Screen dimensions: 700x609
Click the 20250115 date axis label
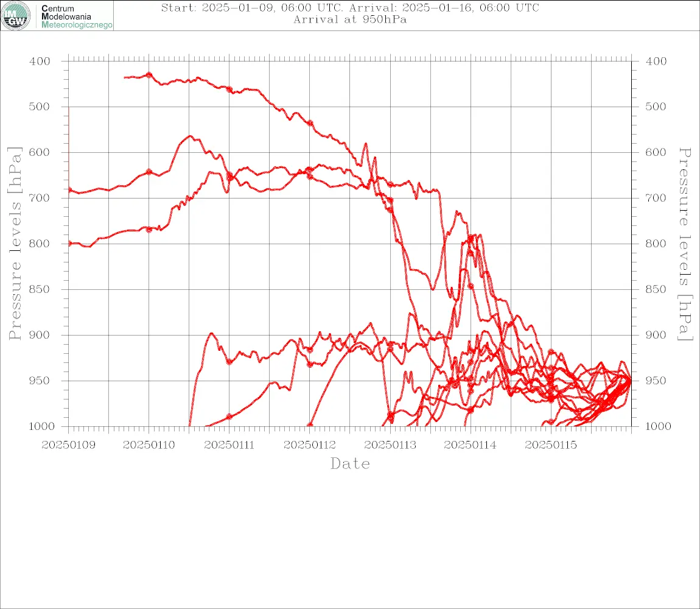551,445
